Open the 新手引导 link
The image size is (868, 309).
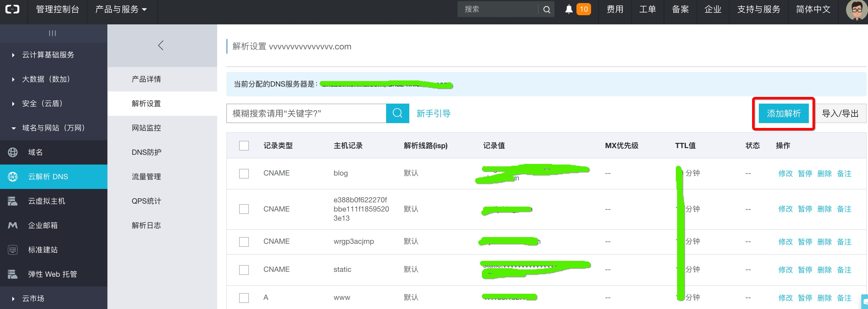[433, 113]
